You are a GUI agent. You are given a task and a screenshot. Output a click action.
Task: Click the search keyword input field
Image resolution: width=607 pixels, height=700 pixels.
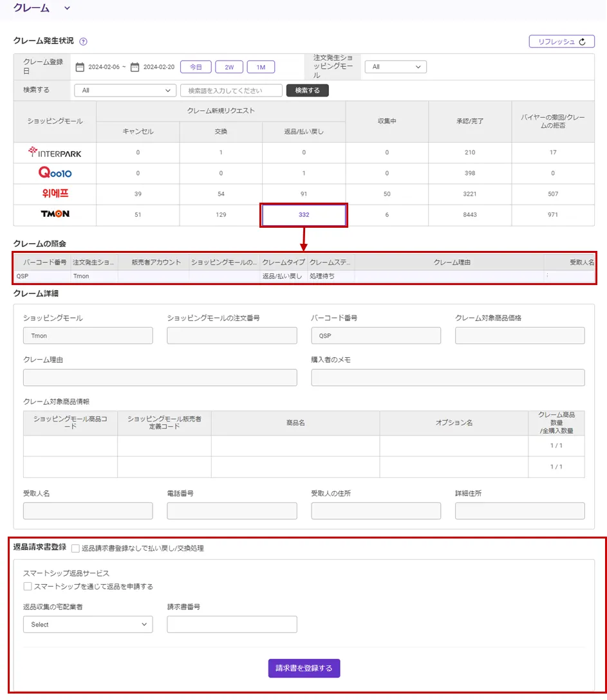[231, 91]
